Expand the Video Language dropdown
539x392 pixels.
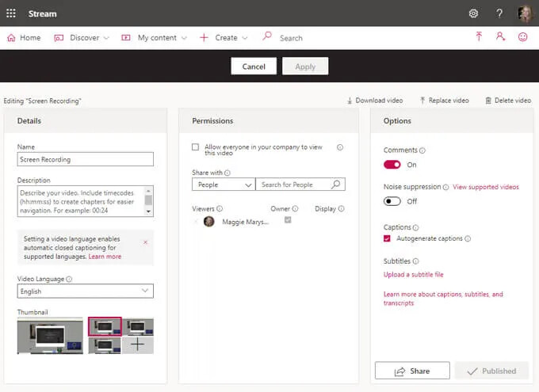point(86,291)
